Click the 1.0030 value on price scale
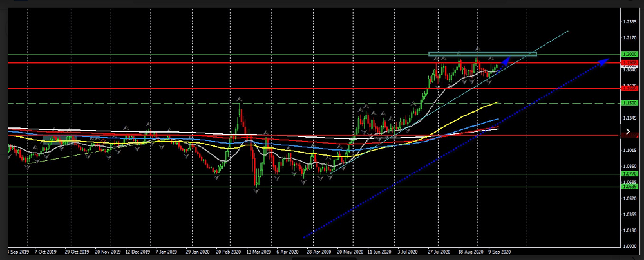 point(629,246)
